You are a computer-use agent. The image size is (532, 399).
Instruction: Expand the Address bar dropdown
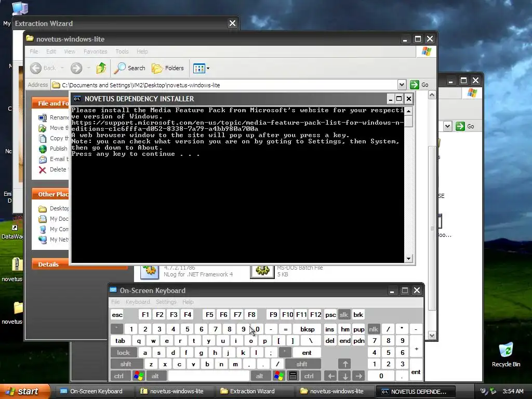pyautogui.click(x=402, y=85)
